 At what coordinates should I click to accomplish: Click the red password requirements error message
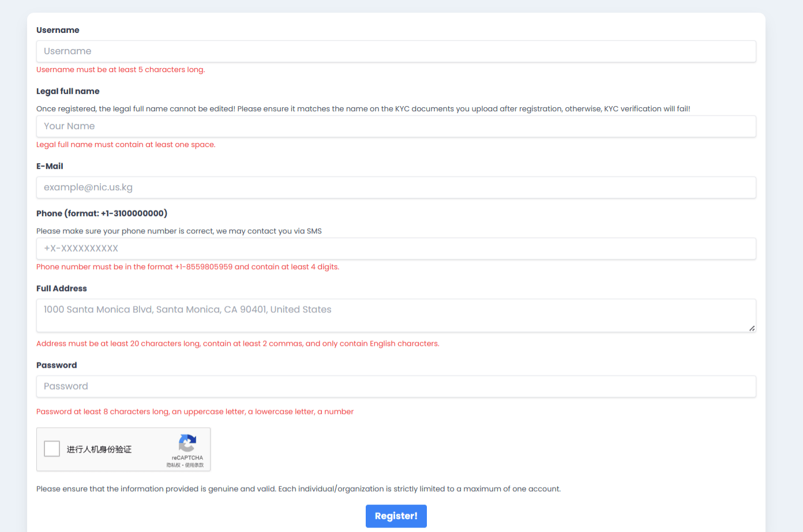195,412
